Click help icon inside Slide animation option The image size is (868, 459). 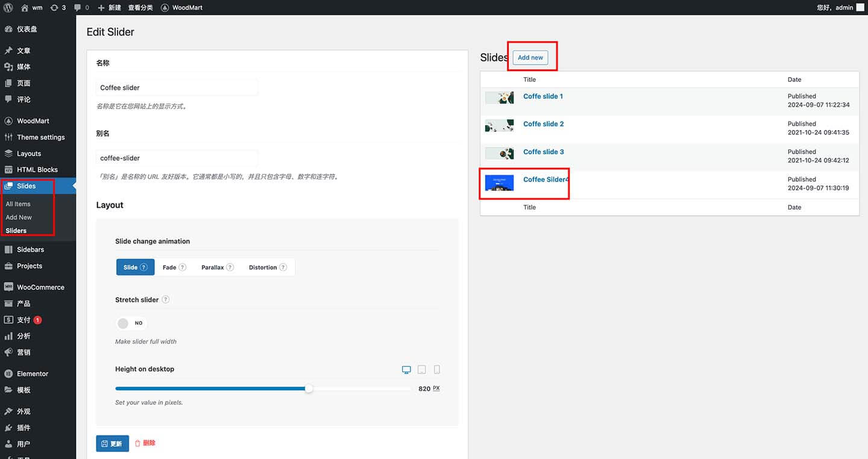pos(143,267)
